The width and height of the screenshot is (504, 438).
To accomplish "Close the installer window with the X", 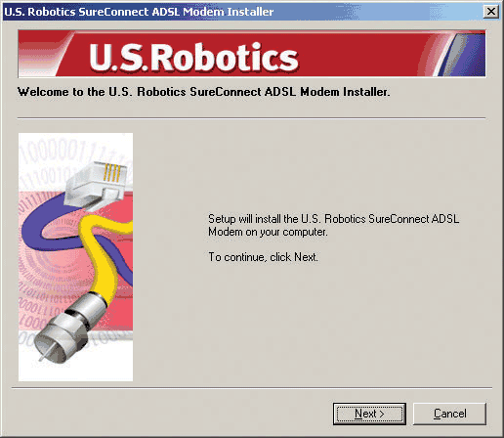I will pos(491,12).
